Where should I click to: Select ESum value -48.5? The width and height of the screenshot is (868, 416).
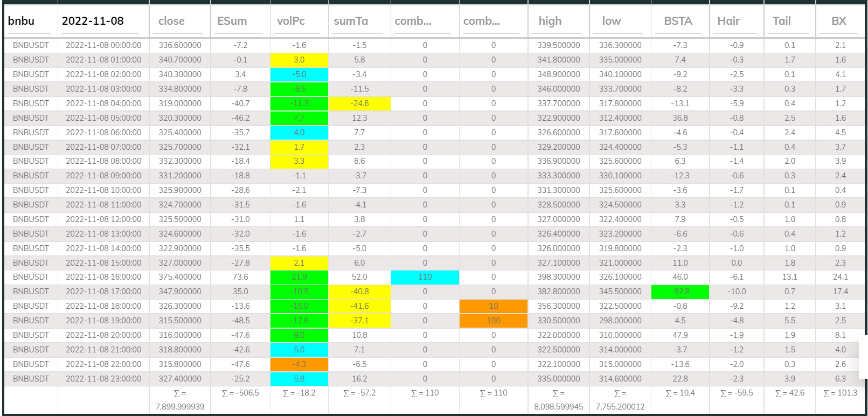click(240, 321)
